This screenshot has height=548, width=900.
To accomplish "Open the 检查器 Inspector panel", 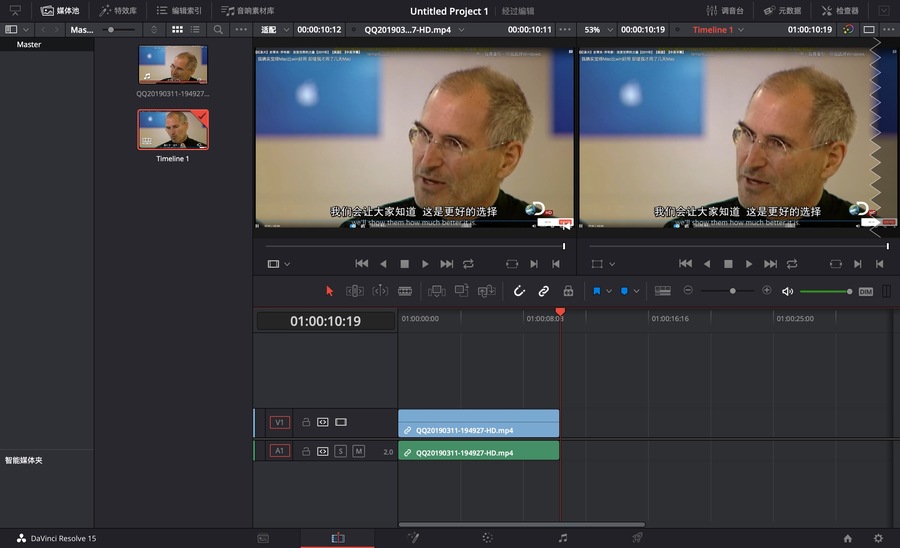I will (x=840, y=10).
